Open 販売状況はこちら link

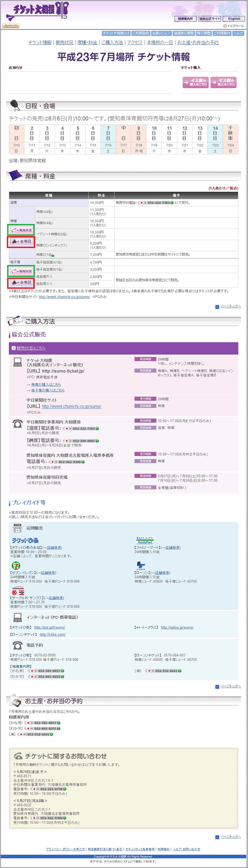coord(31,348)
